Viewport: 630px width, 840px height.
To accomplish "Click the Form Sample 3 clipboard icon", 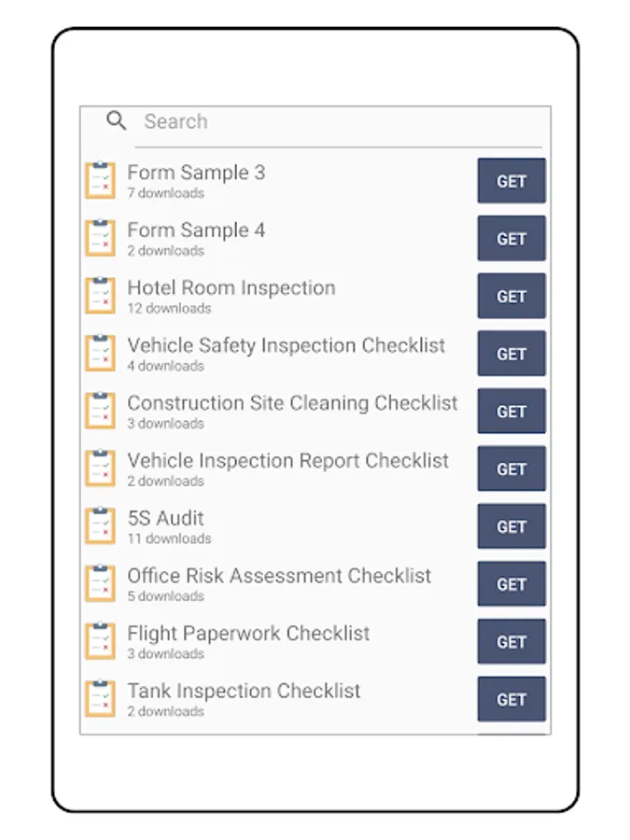I will click(x=100, y=181).
